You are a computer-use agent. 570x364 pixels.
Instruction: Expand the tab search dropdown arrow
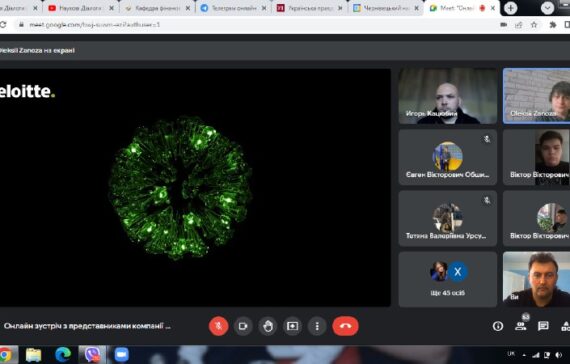547,8
